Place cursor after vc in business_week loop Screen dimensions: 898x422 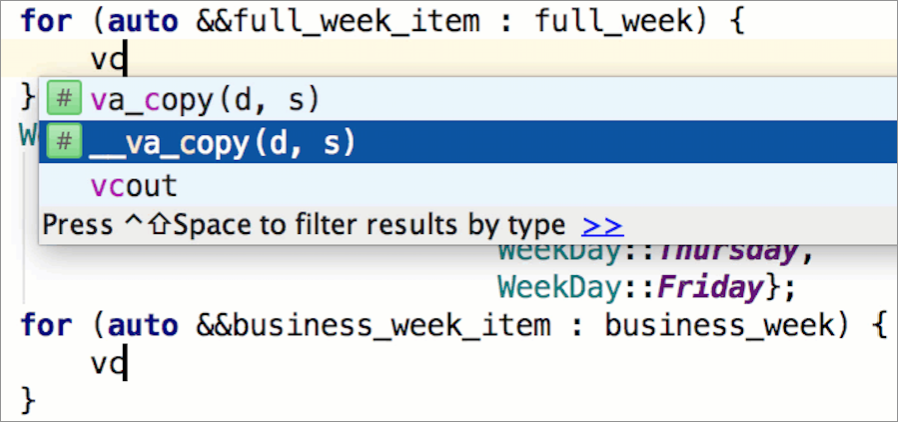126,365
